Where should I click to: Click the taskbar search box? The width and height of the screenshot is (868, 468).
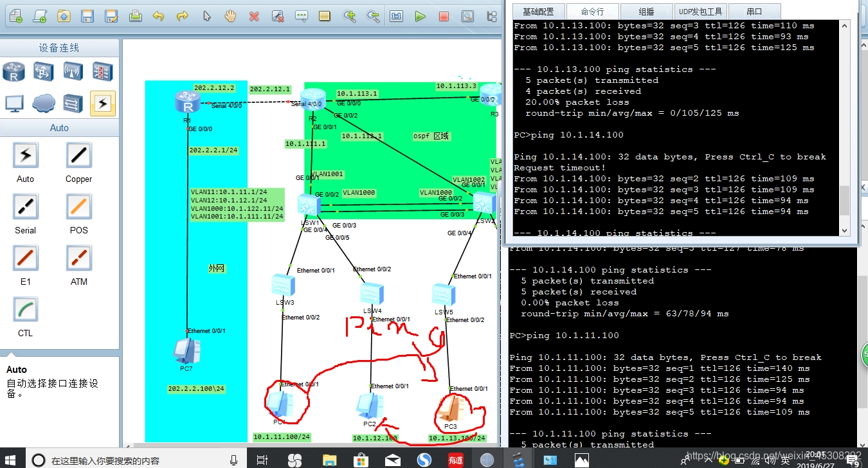coord(136,460)
